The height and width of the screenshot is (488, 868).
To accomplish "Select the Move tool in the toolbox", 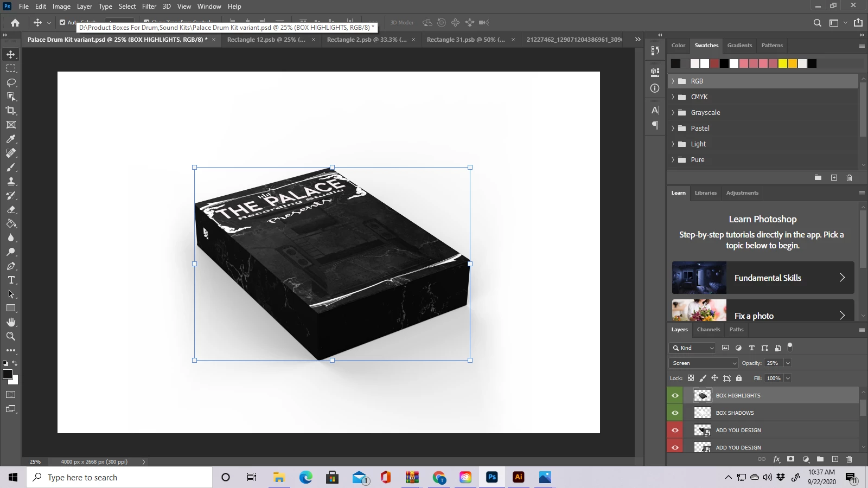I will pos(11,54).
